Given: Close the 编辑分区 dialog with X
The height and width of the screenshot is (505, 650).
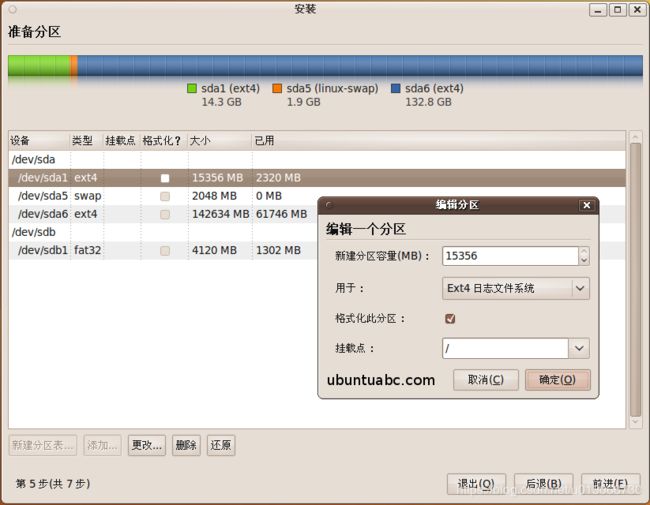Looking at the screenshot, I should point(586,205).
